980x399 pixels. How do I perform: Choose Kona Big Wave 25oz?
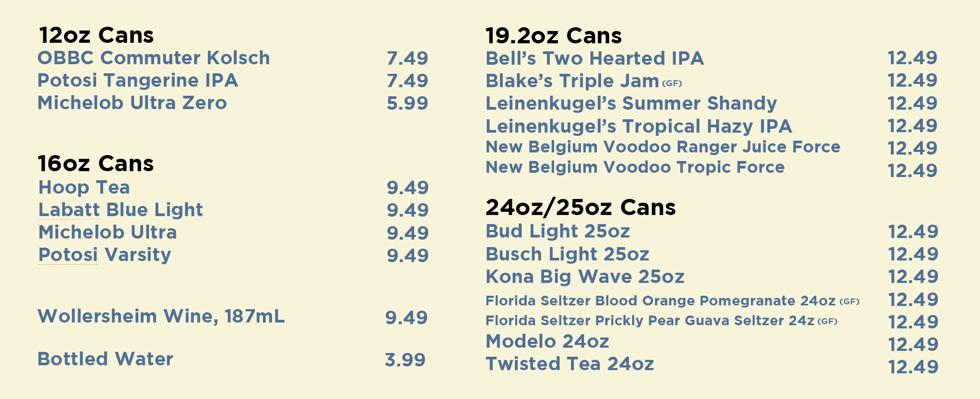point(585,277)
